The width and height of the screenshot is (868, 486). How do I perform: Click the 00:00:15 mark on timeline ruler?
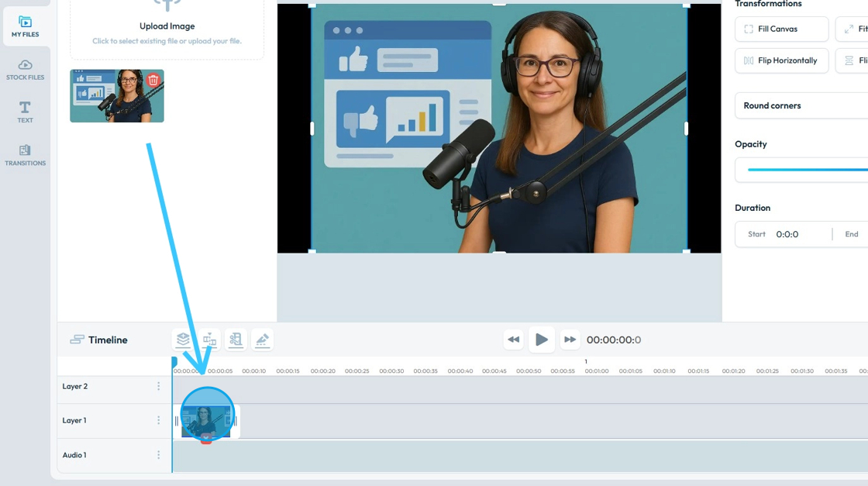point(288,371)
